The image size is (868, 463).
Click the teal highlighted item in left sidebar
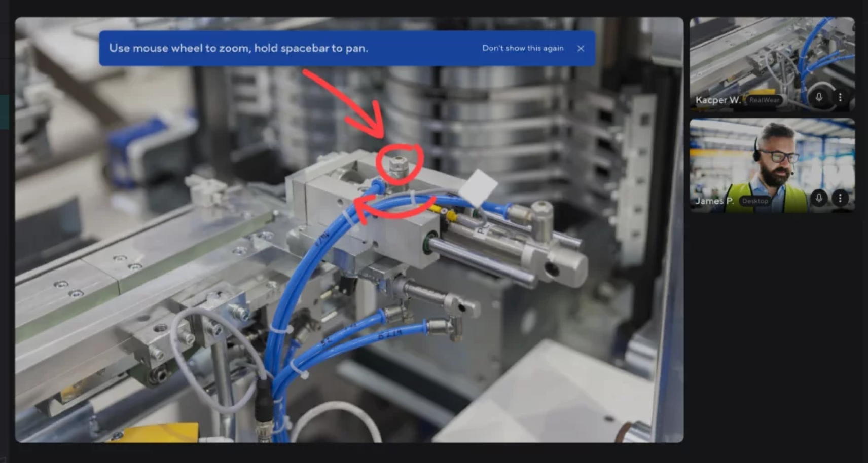(4, 111)
